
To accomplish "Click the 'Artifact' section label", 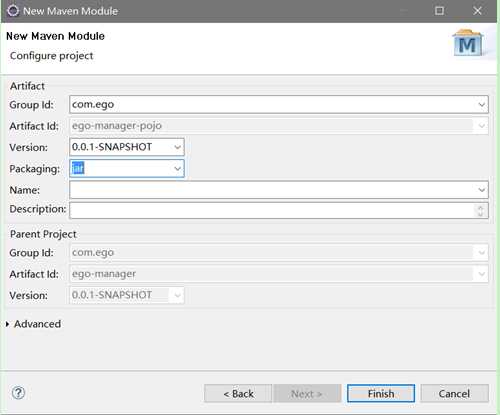I will tap(27, 86).
